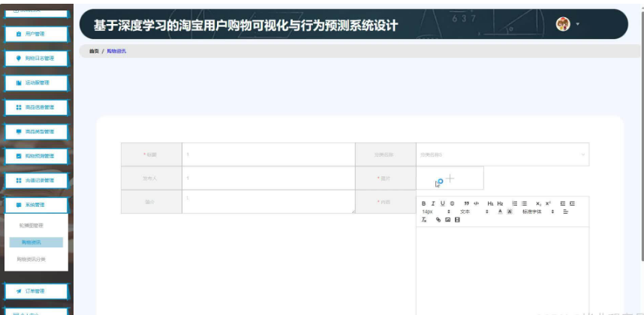Insert an image in the editor

[447, 220]
